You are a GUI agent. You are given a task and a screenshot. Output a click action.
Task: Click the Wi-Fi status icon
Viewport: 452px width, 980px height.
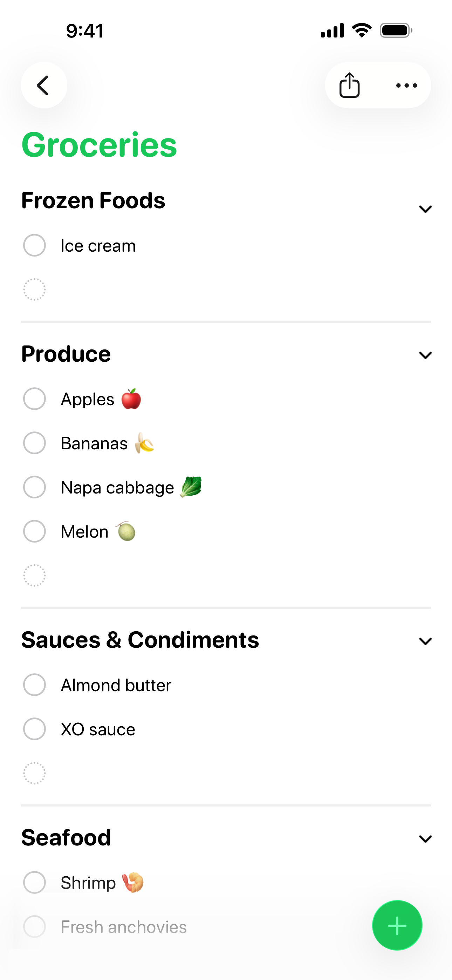point(362,30)
